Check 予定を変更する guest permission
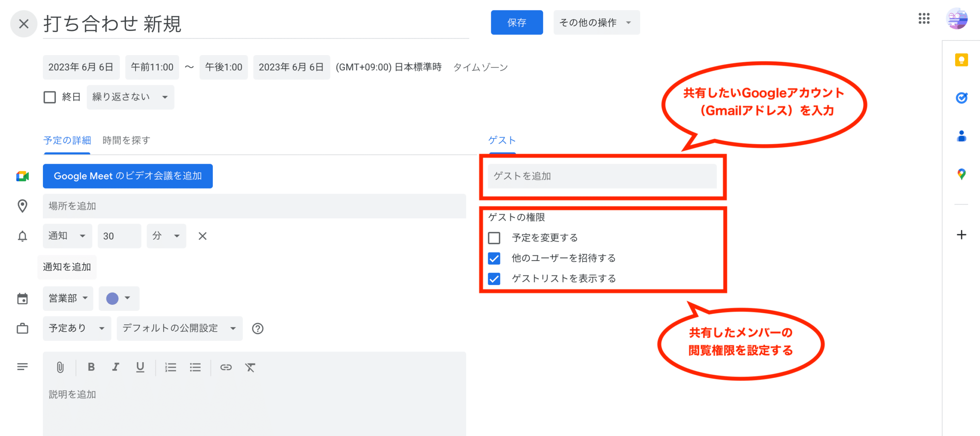The width and height of the screenshot is (980, 436). click(494, 238)
